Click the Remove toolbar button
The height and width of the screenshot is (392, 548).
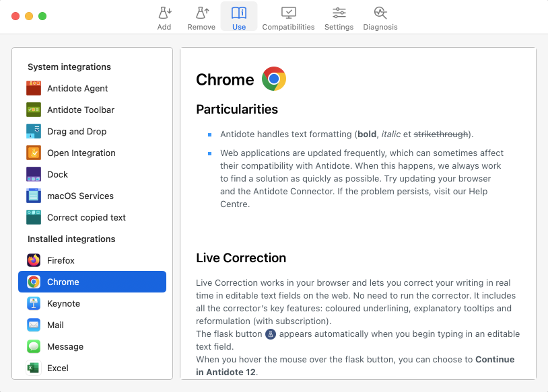click(201, 17)
